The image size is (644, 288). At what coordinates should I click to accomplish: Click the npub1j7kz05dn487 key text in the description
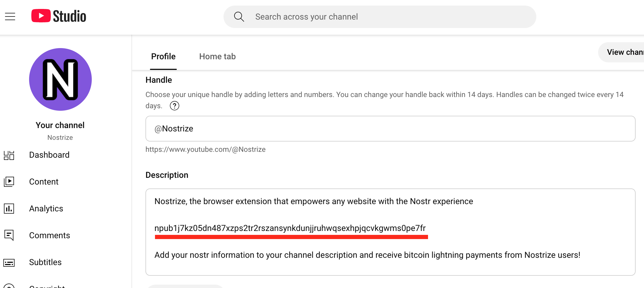(x=290, y=228)
